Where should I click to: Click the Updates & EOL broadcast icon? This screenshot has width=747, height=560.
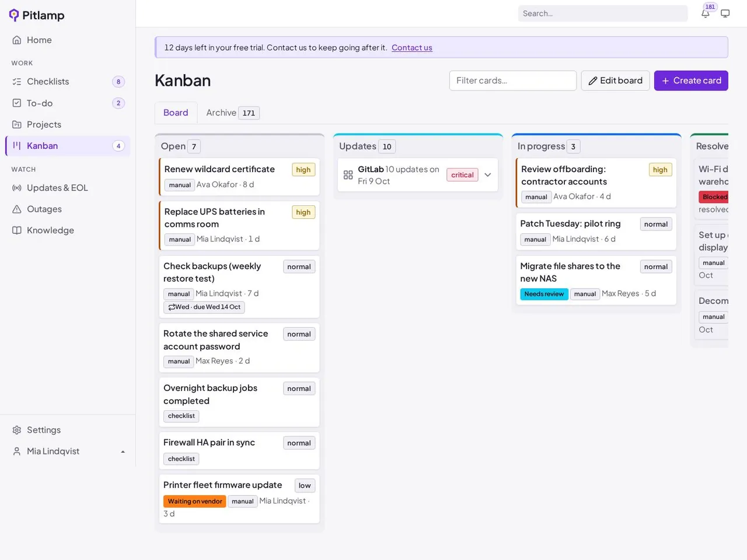pyautogui.click(x=17, y=188)
